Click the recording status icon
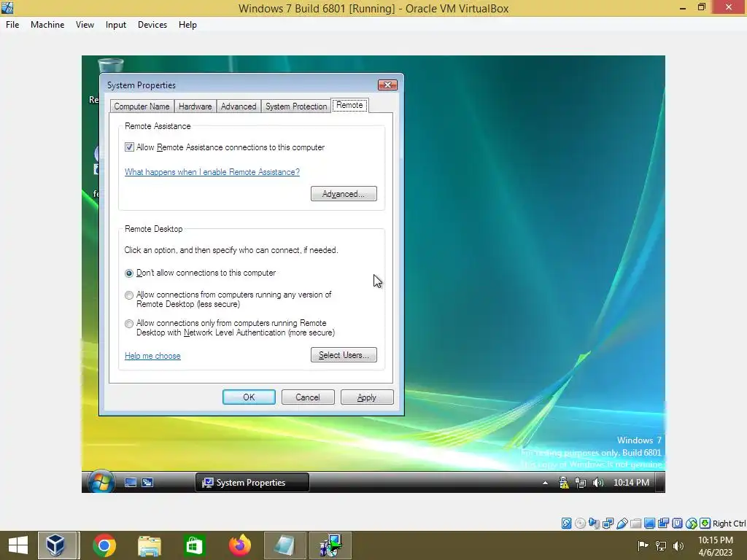The height and width of the screenshot is (560, 747). coord(663,524)
